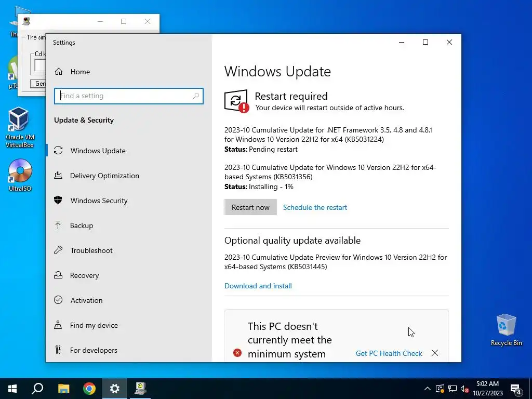Screen dimensions: 532x399
Task: Click Download and install link
Action: [x=258, y=286]
